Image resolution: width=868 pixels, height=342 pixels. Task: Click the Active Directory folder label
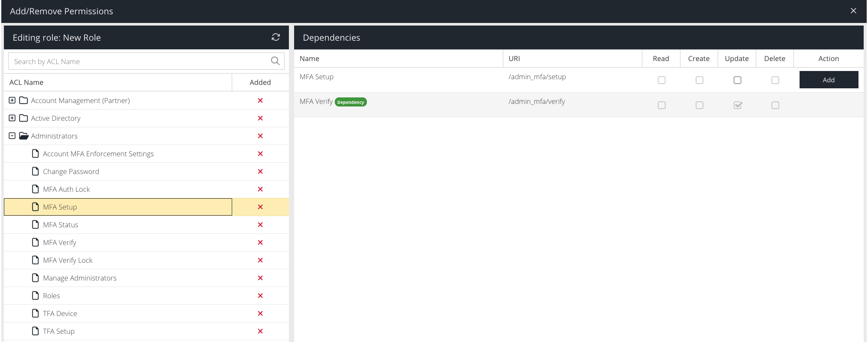pyautogui.click(x=55, y=118)
